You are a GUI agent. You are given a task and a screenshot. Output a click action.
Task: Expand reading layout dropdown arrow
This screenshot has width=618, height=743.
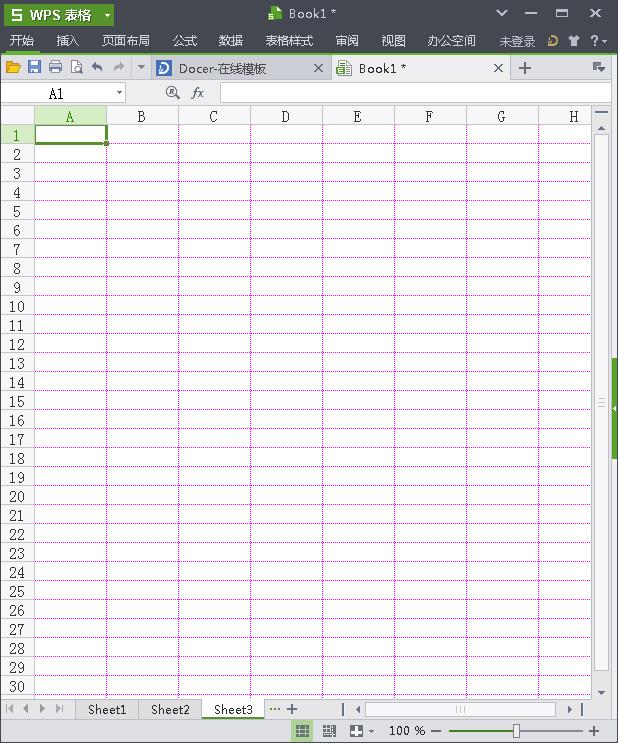click(x=371, y=731)
